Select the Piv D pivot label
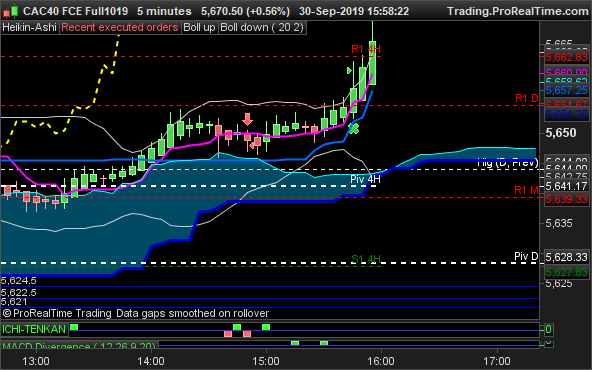 pos(526,256)
